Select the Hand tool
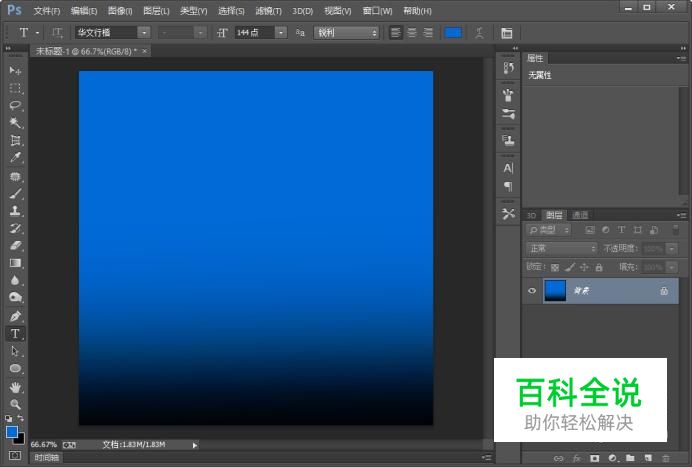This screenshot has width=692, height=467. click(15, 386)
